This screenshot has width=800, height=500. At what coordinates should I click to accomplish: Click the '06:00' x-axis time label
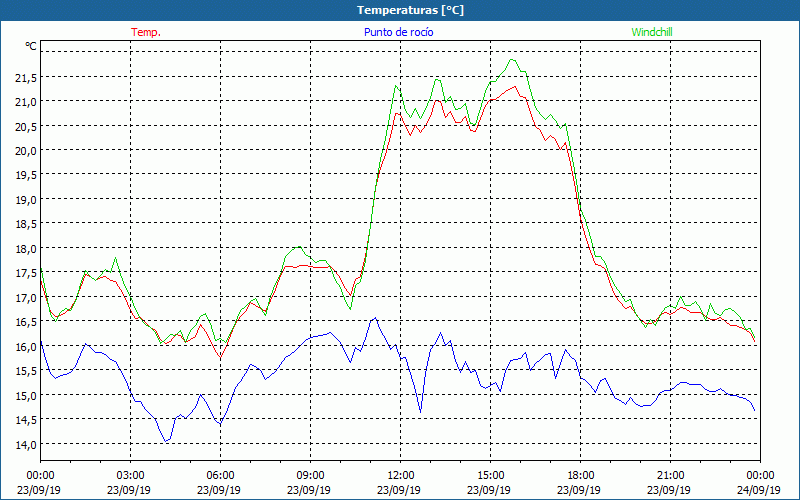tap(220, 476)
